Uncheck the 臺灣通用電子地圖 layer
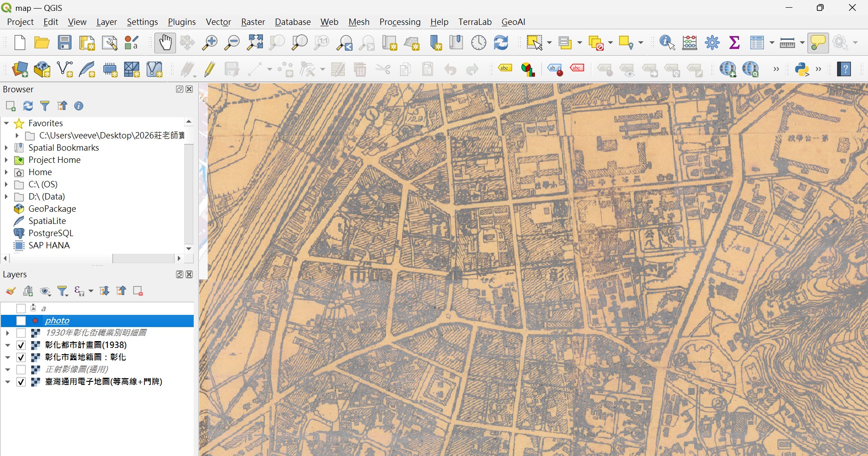Image resolution: width=868 pixels, height=456 pixels. (x=21, y=382)
